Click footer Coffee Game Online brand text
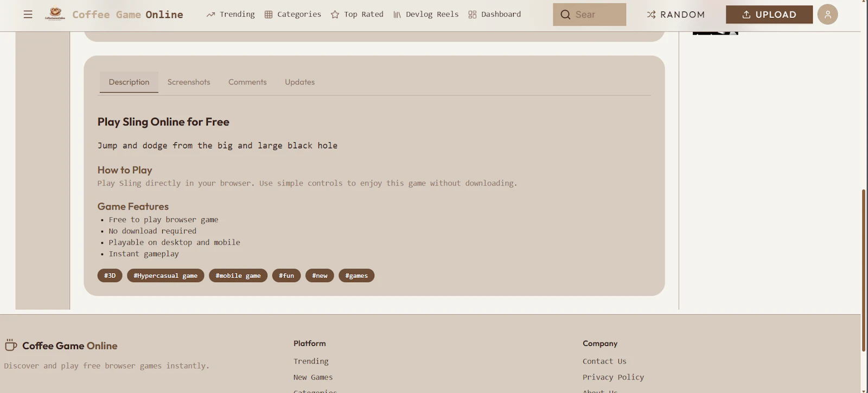 coord(70,346)
